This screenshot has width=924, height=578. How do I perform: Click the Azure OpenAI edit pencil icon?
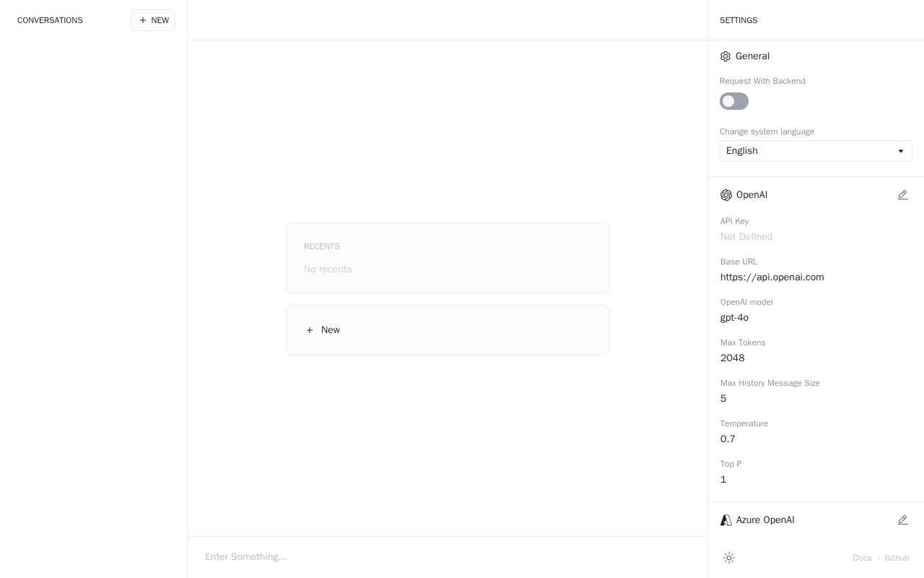tap(902, 520)
